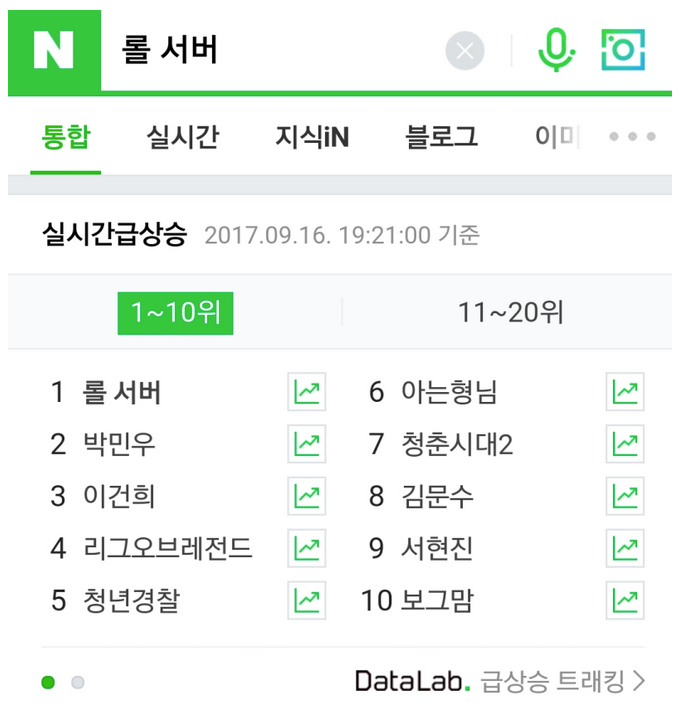Viewport: 688px width, 727px height.
Task: Open trend chart icon for 박민우
Action: pyautogui.click(x=307, y=443)
